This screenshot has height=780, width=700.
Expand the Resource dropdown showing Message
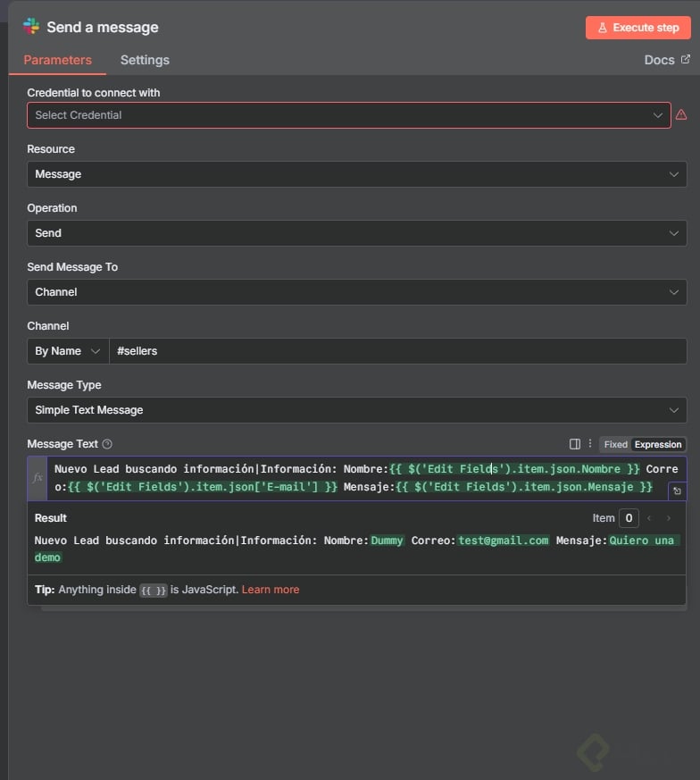[x=356, y=174]
